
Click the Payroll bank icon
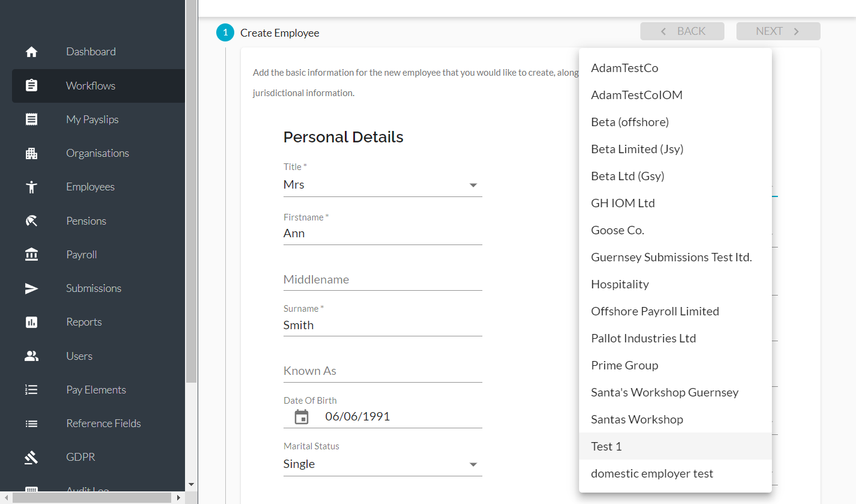(x=32, y=255)
